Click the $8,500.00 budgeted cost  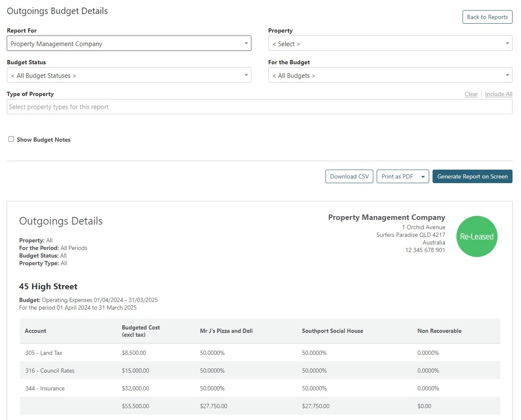tap(134, 353)
